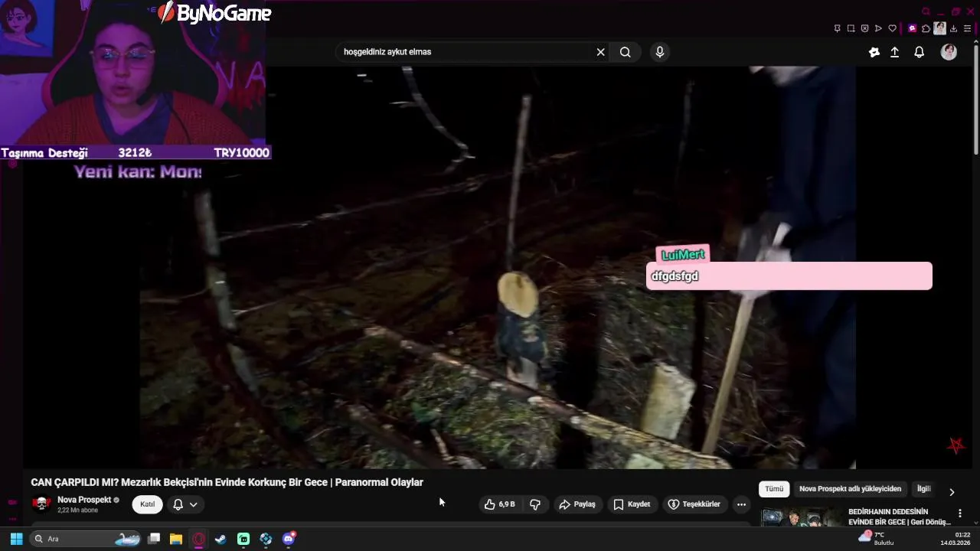Viewport: 980px width, 551px height.
Task: Click the ad blocker shield icon
Action: pyautogui.click(x=864, y=28)
